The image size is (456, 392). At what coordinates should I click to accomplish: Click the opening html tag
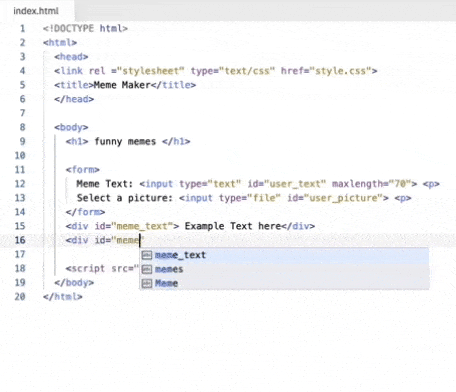tap(60, 43)
